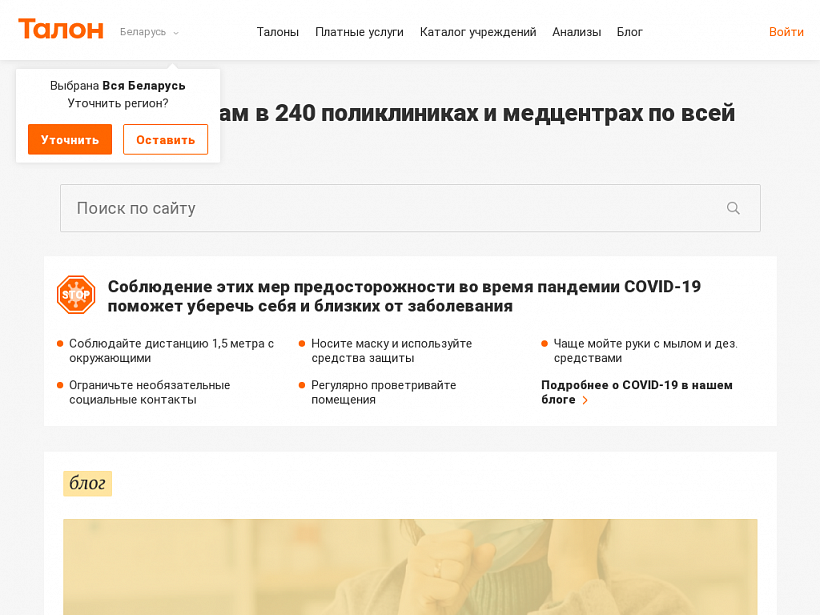Click the Оставить button

click(165, 140)
